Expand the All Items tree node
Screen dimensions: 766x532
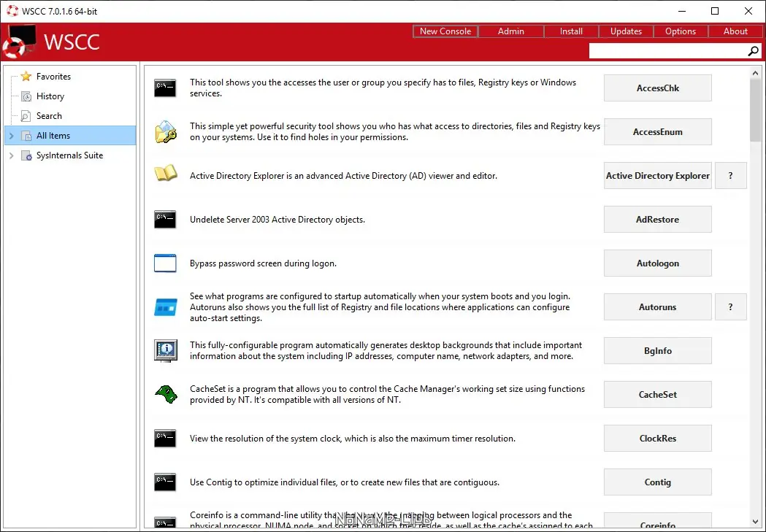coord(12,136)
